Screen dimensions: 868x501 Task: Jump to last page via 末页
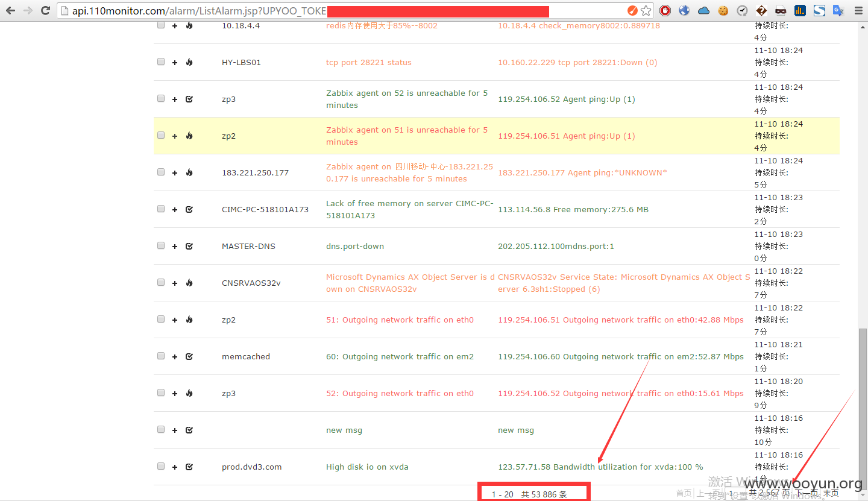(831, 493)
